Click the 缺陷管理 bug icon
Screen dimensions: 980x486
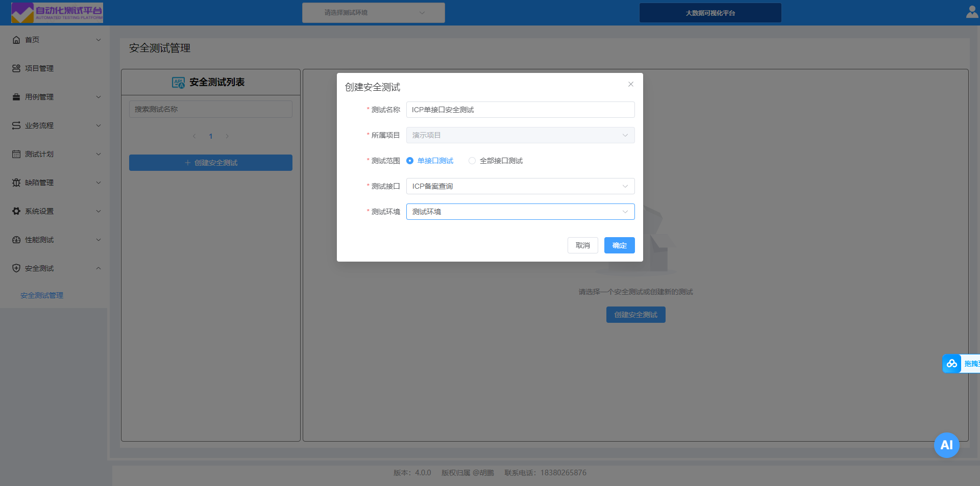(x=16, y=183)
